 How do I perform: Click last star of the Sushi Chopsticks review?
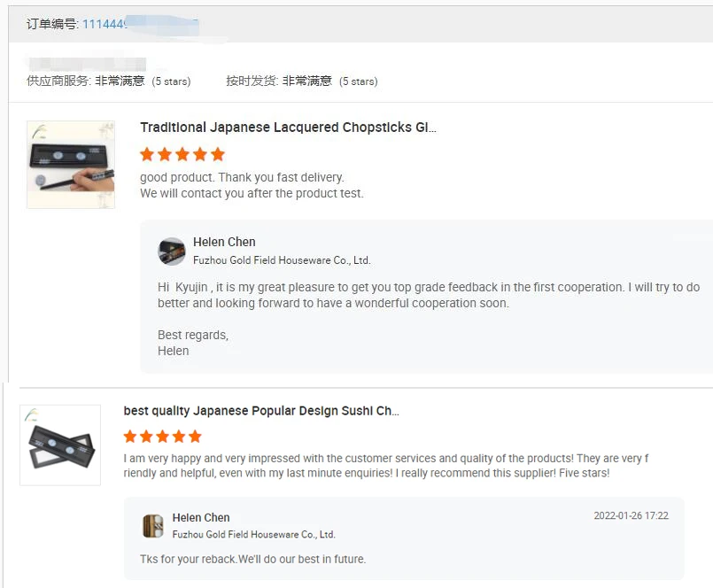coord(195,437)
